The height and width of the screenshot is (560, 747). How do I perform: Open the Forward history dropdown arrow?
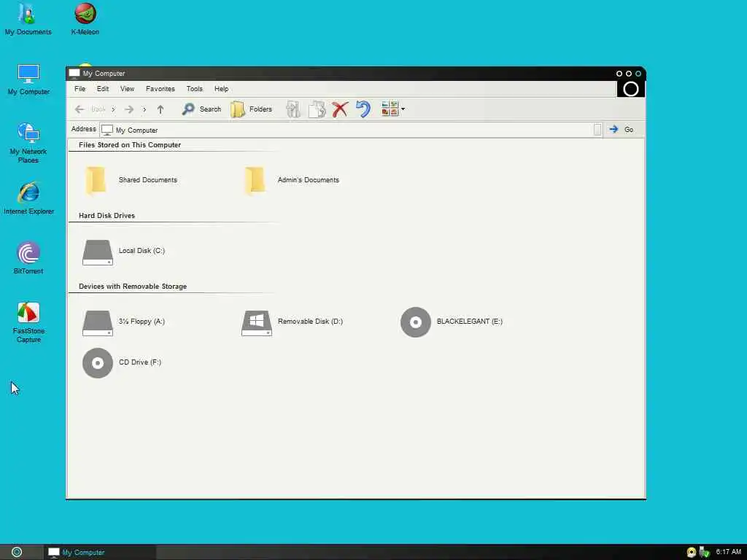pos(144,109)
